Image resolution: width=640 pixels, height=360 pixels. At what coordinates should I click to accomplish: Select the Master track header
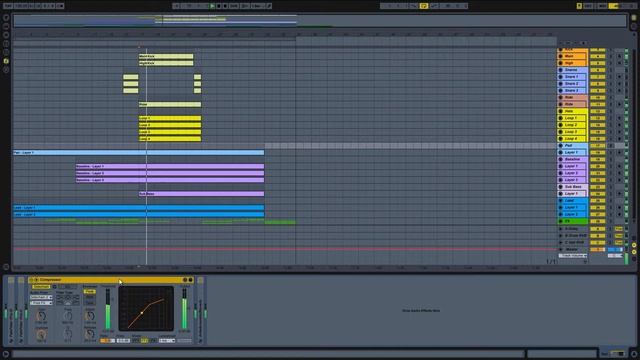573,249
